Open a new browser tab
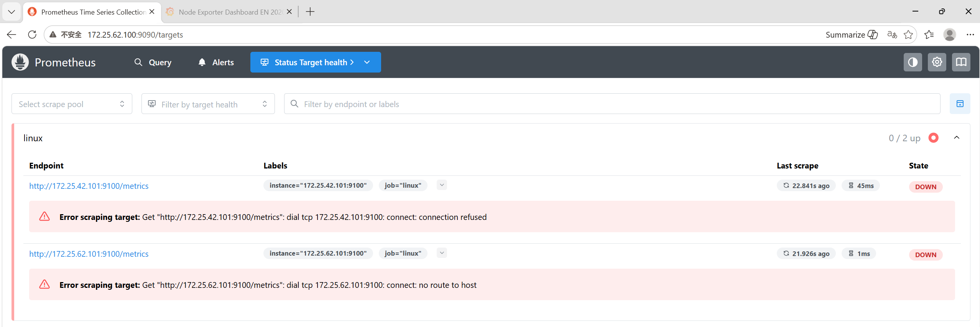 click(310, 12)
